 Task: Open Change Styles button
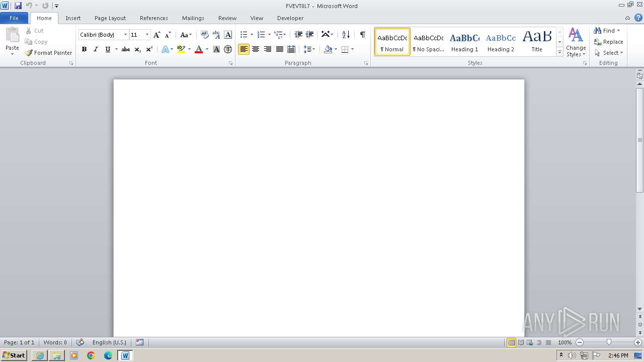tap(576, 43)
